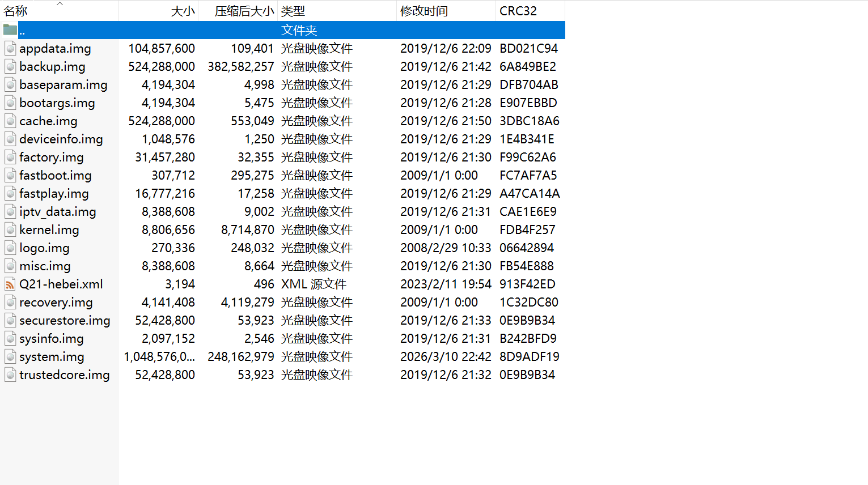Select the recovery.img file name

pyautogui.click(x=56, y=302)
